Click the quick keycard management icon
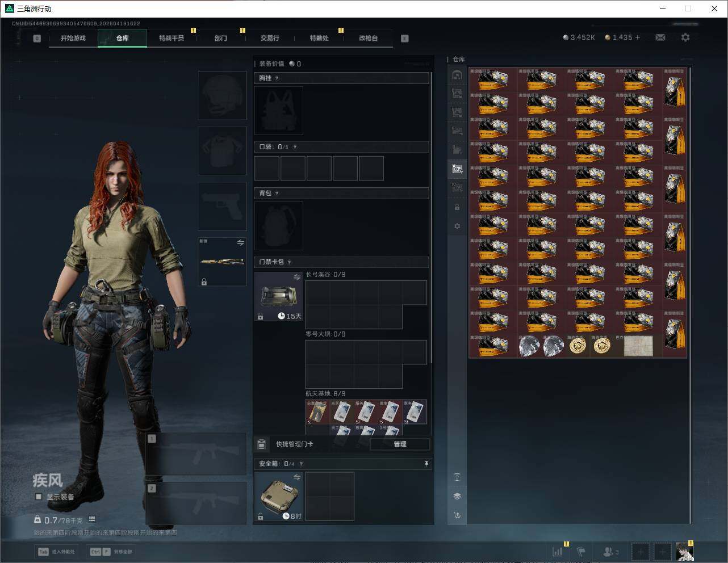This screenshot has width=728, height=563. point(262,444)
